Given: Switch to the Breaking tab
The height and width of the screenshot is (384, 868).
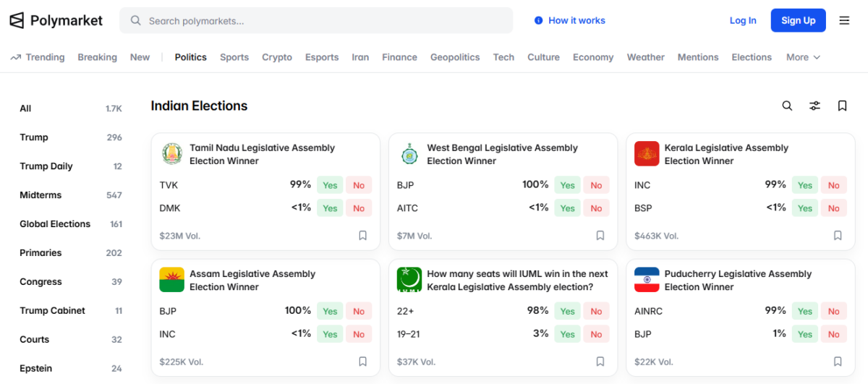Looking at the screenshot, I should (97, 57).
